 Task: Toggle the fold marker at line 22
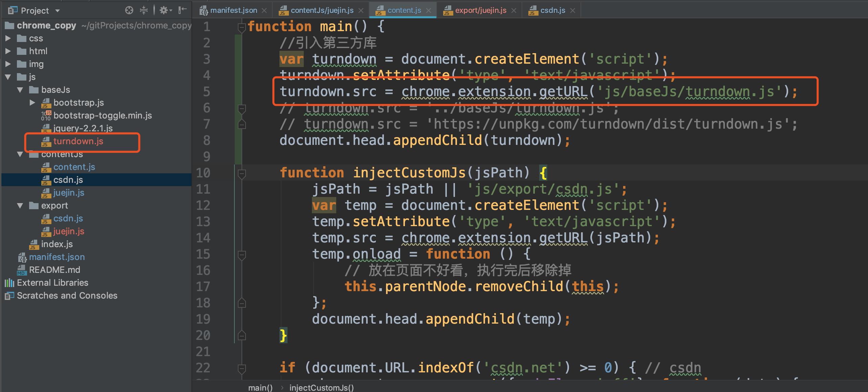tap(242, 368)
